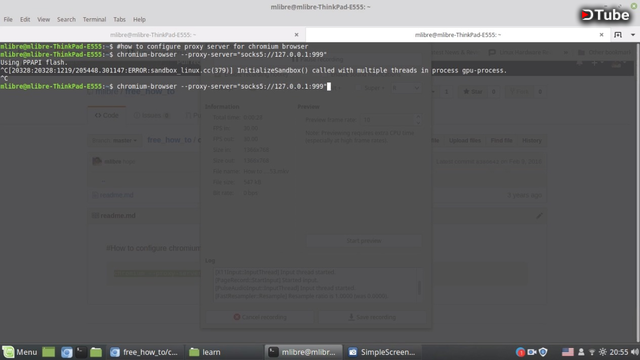Click the user account tray icon
The height and width of the screenshot is (360, 640).
point(581,352)
